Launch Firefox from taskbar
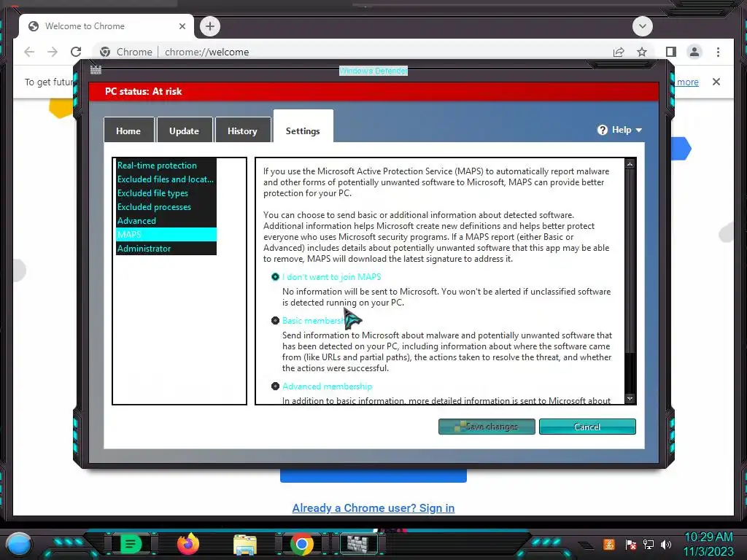The image size is (747, 560). pyautogui.click(x=187, y=544)
